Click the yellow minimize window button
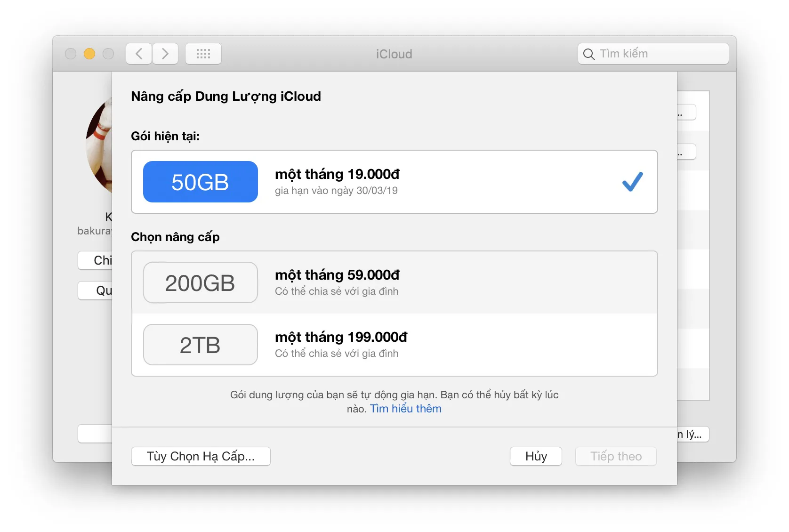The image size is (789, 532). tap(89, 54)
